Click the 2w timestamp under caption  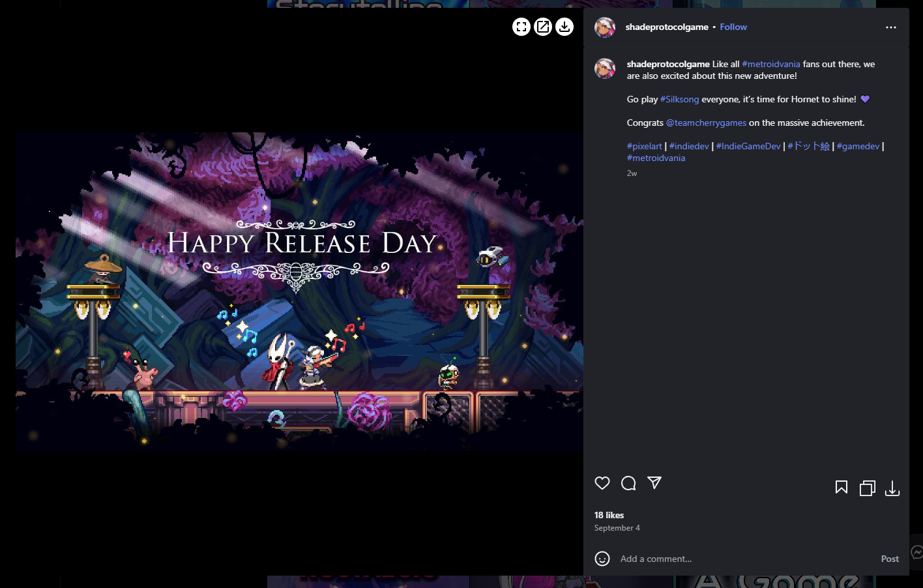point(632,173)
